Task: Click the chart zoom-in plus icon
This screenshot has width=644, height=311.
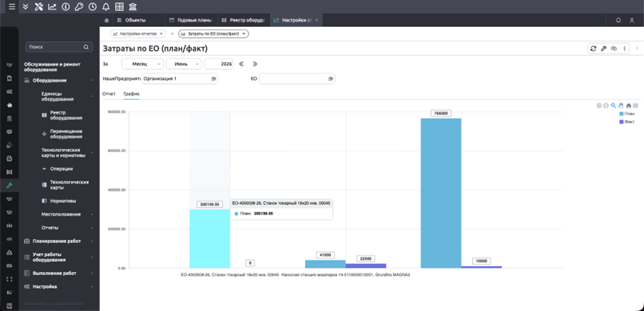Action: (599, 106)
